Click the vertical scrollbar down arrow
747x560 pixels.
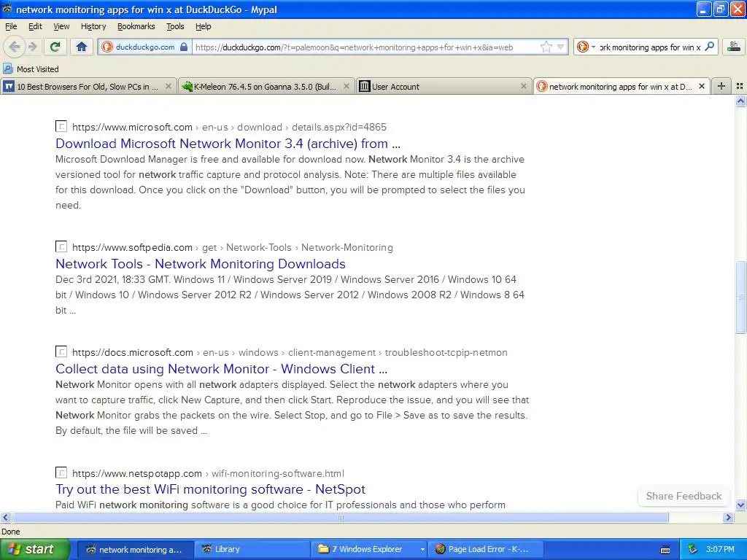[740, 505]
